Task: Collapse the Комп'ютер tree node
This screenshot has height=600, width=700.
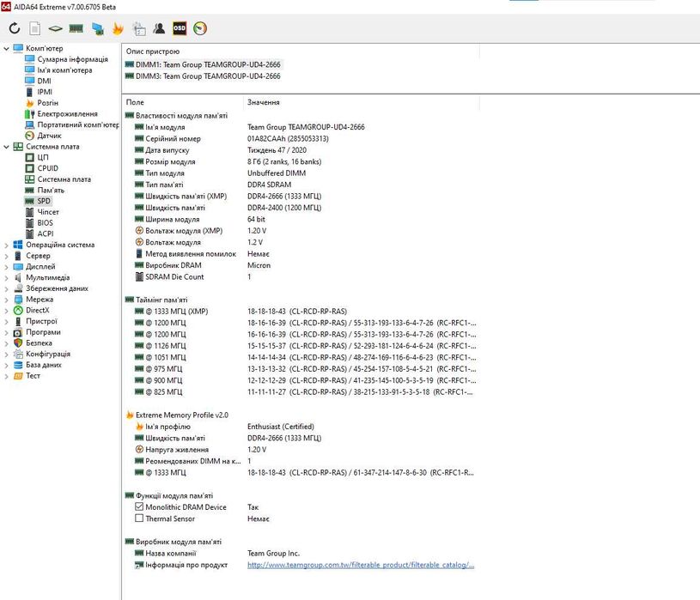Action: pos(6,48)
